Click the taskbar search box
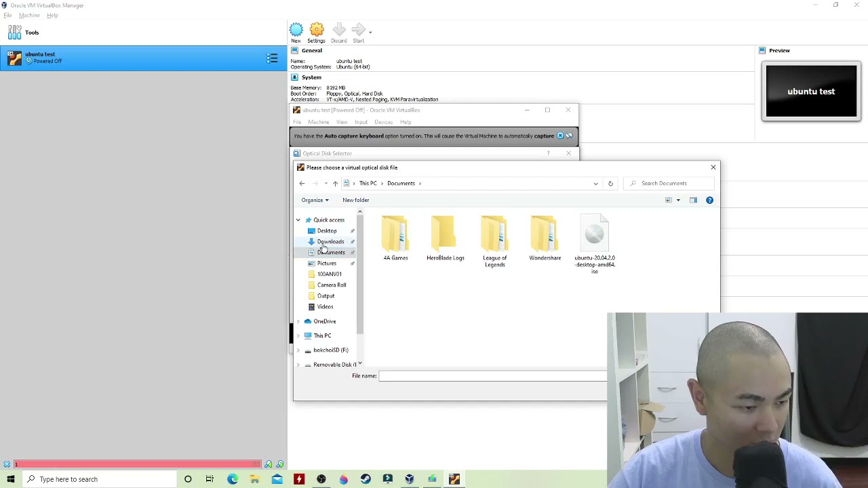Screen dimensions: 868x488 (99, 479)
